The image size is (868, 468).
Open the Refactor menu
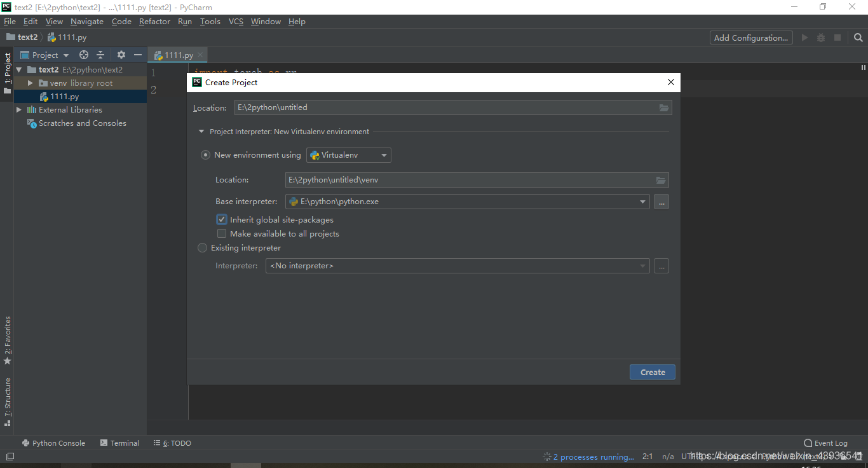[x=154, y=22]
